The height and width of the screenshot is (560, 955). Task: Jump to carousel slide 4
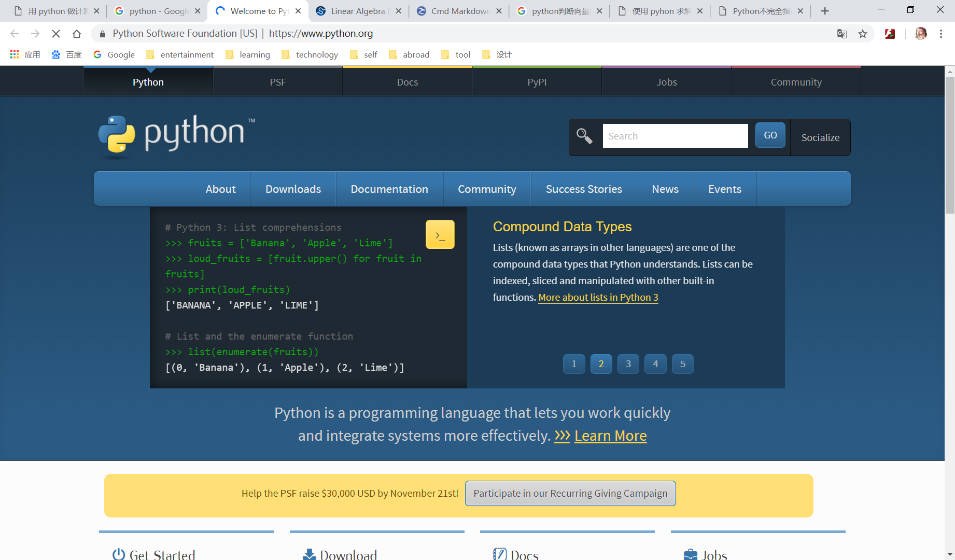[x=655, y=363]
